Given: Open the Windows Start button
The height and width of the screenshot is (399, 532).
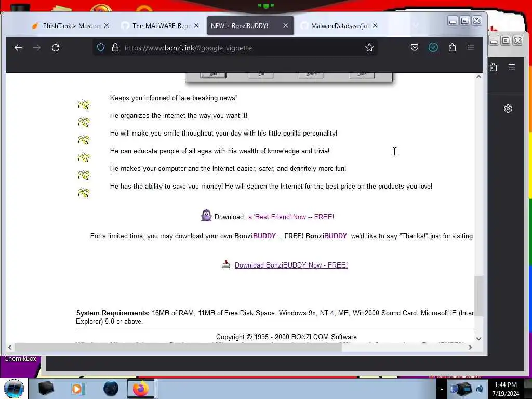Looking at the screenshot, I should click(x=14, y=389).
